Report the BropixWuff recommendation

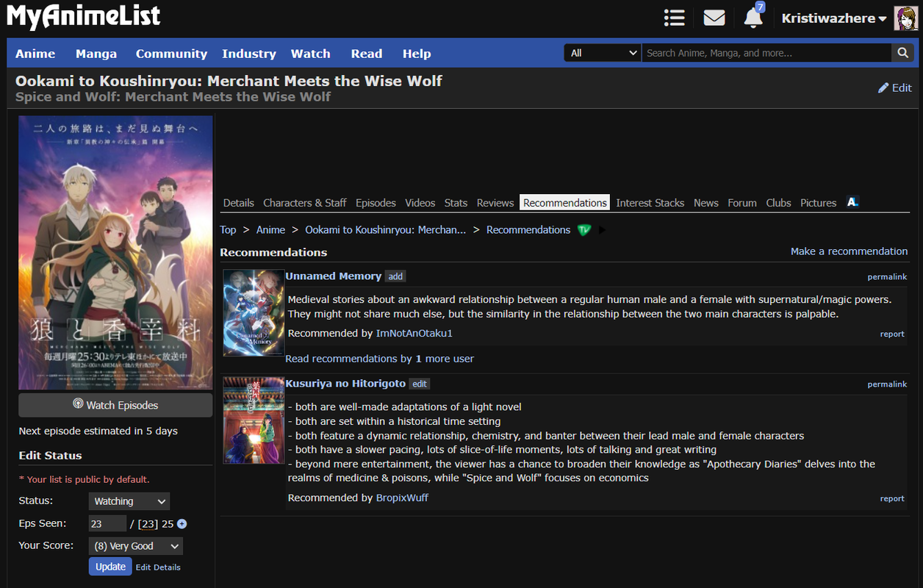click(892, 498)
